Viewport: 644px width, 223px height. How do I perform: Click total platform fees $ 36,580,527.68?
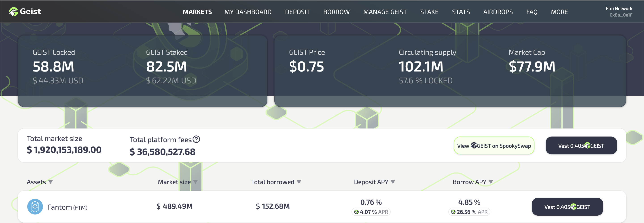tap(163, 152)
